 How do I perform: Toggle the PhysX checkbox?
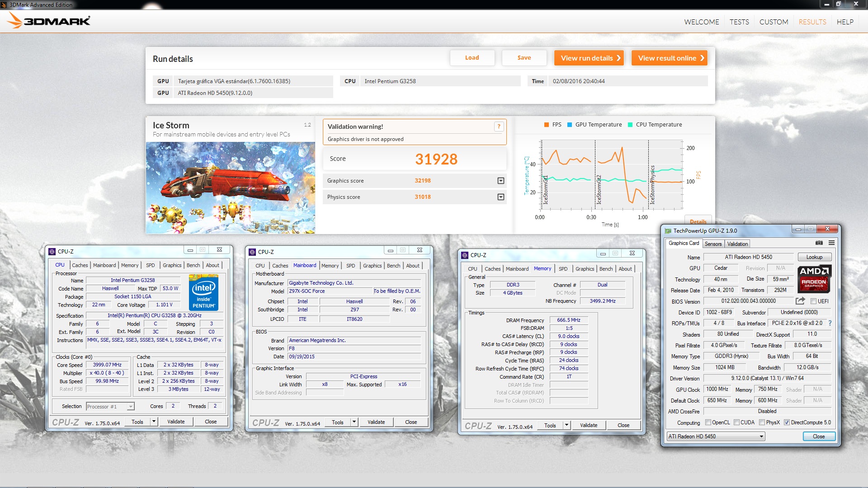point(762,422)
